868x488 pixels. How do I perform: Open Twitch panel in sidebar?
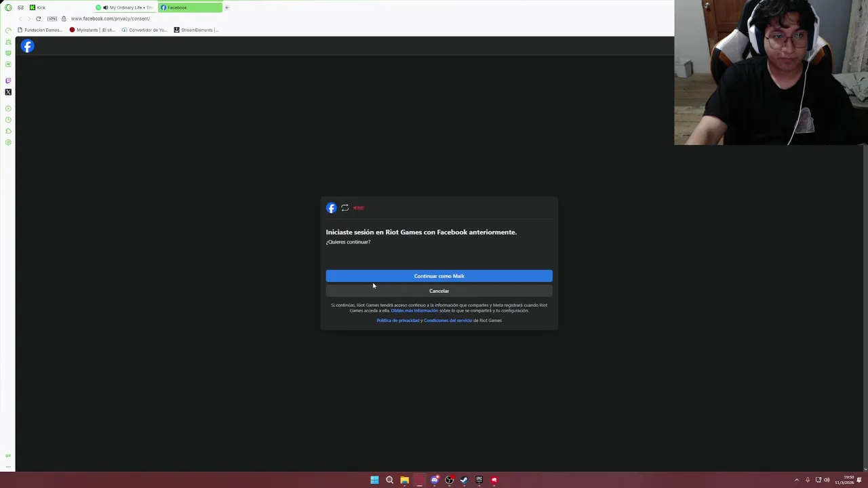pos(8,81)
